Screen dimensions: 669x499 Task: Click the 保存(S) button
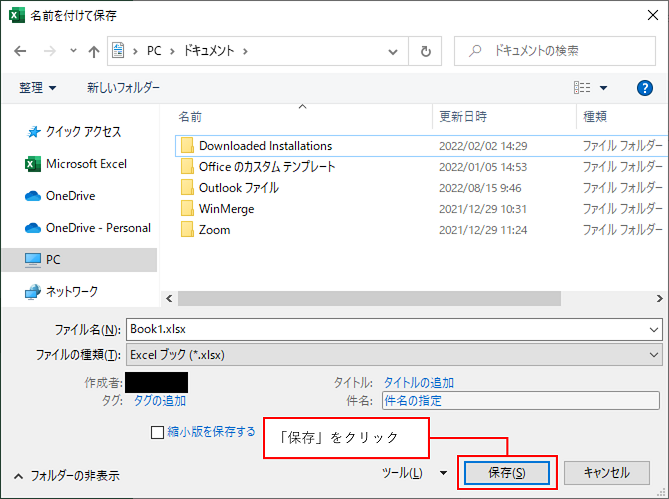click(506, 473)
